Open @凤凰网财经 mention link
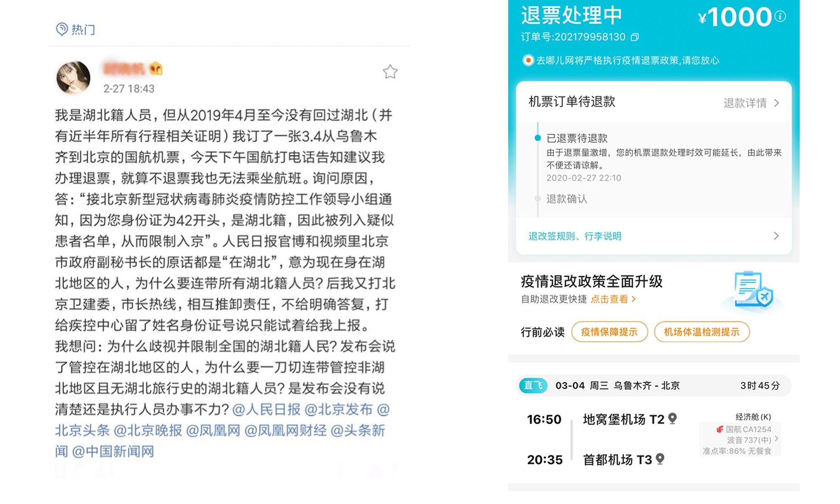 tap(286, 430)
